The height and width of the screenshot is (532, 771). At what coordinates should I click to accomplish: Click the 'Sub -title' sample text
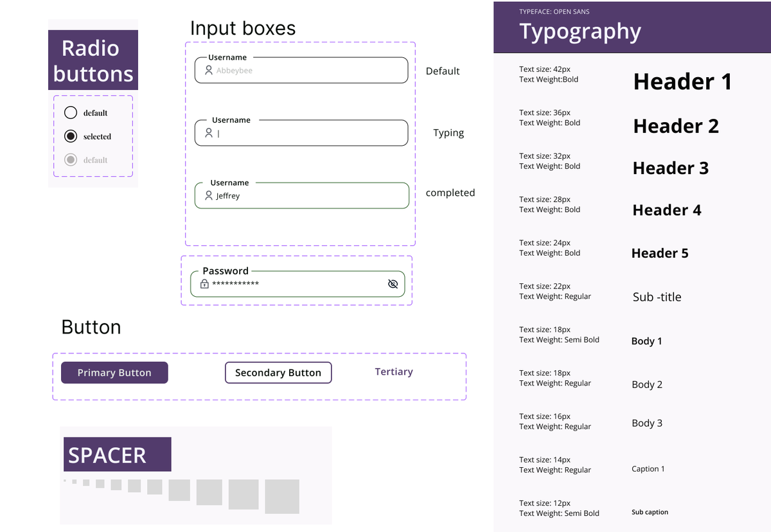click(657, 297)
